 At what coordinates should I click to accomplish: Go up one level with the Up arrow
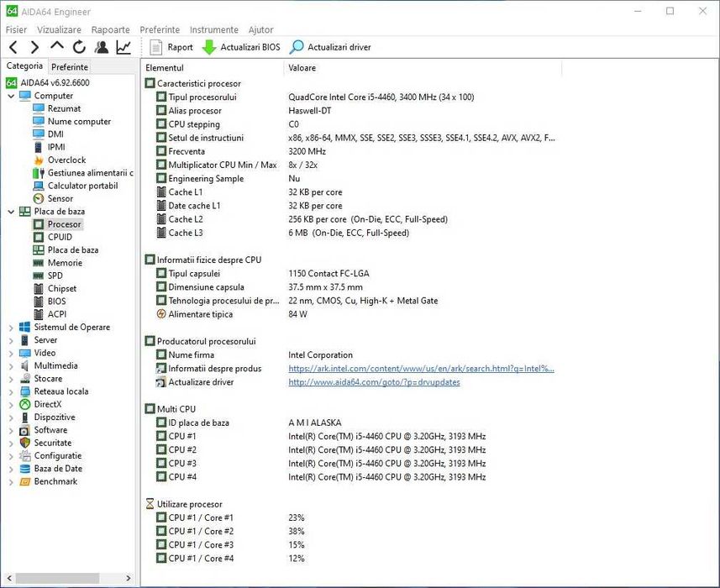(x=57, y=46)
